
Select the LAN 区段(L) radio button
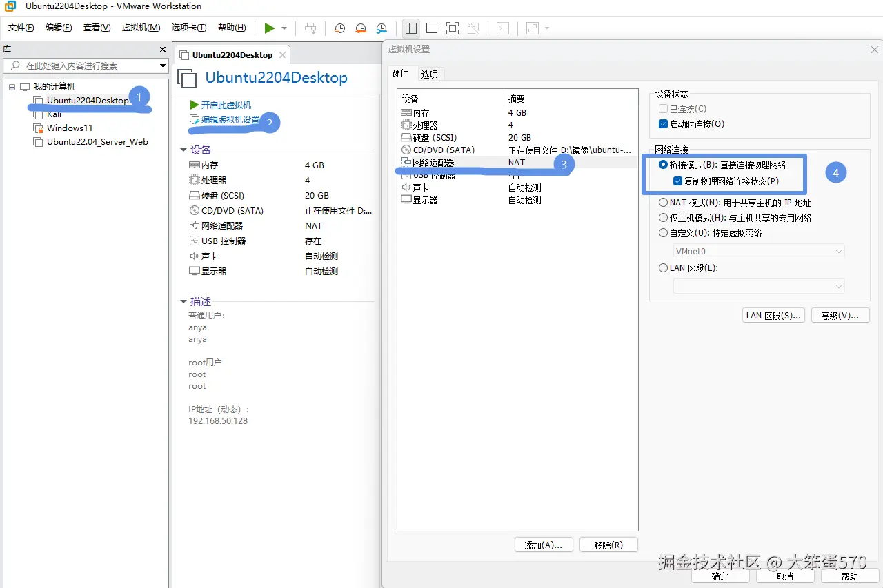664,267
